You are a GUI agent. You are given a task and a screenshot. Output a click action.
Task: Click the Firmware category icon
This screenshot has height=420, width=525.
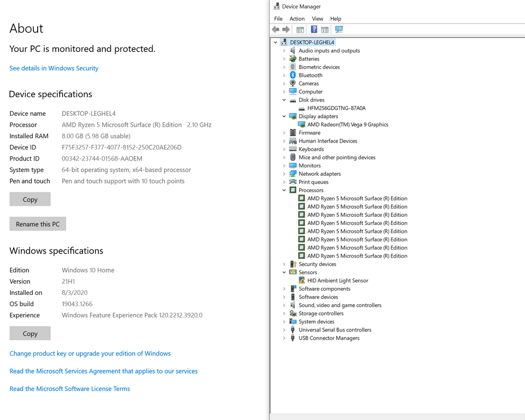pos(293,132)
